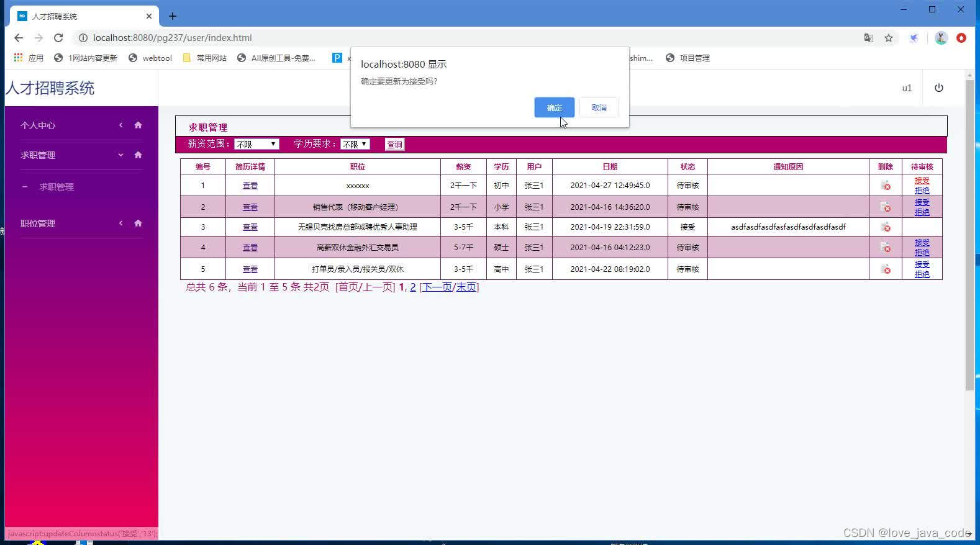The width and height of the screenshot is (980, 545).
Task: Reload the page
Action: pyautogui.click(x=58, y=38)
